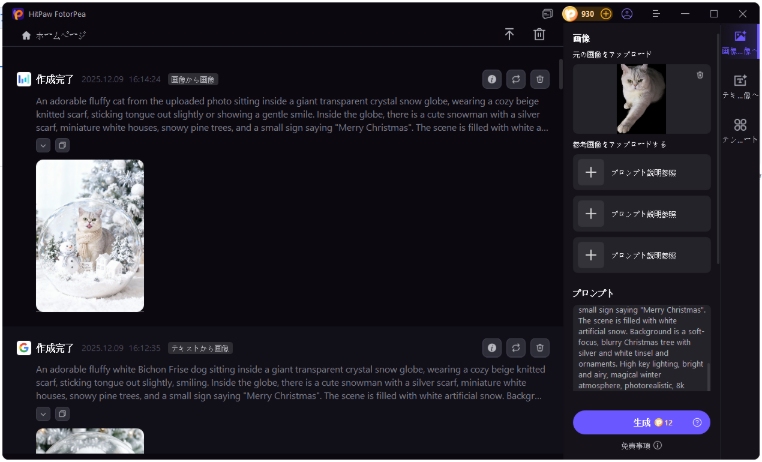Image resolution: width=762 pixels, height=462 pixels.
Task: Open the generated cat snow globe thumbnail
Action: tap(90, 236)
